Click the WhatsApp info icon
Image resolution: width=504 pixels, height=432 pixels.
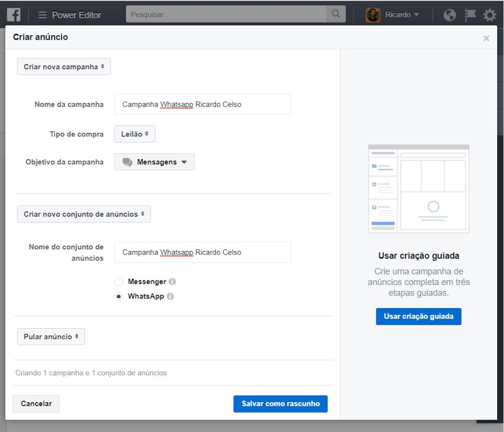170,297
